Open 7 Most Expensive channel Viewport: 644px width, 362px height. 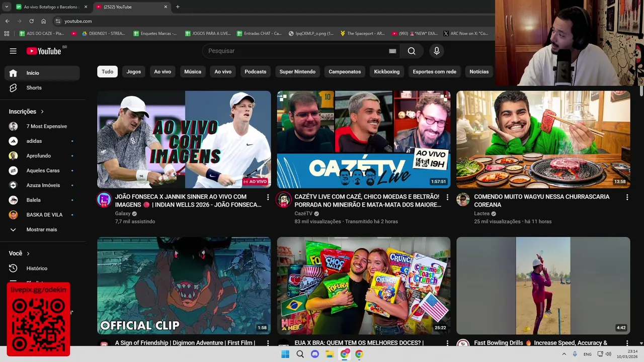point(42,126)
